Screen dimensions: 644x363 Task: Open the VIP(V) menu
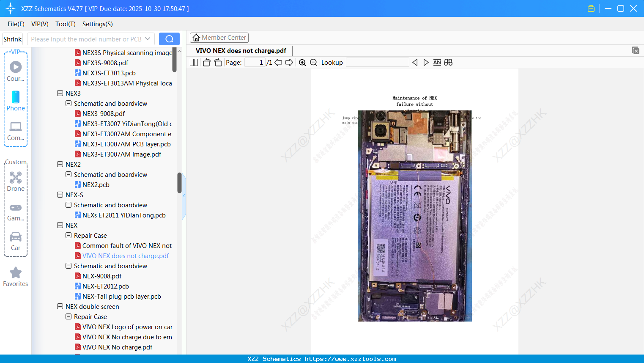pyautogui.click(x=40, y=24)
